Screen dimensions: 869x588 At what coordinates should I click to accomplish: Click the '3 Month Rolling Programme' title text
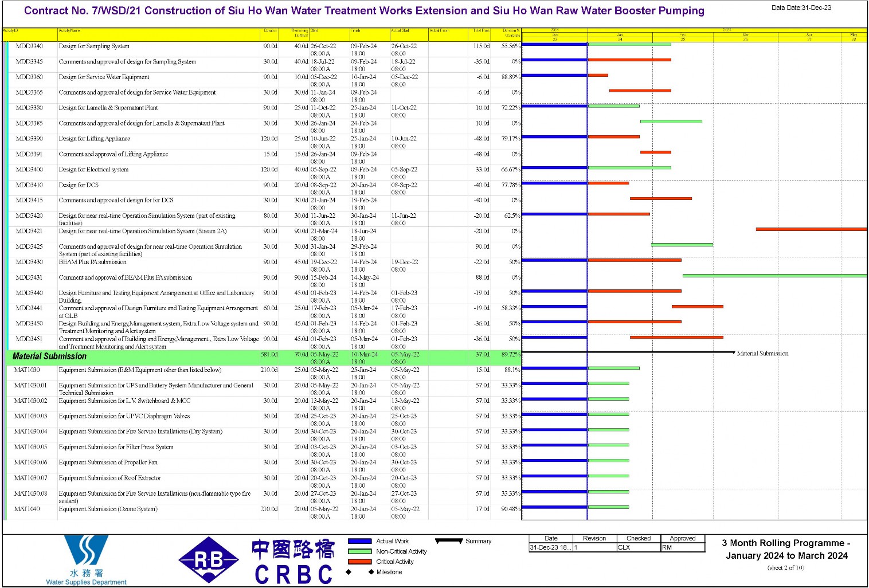click(x=786, y=549)
